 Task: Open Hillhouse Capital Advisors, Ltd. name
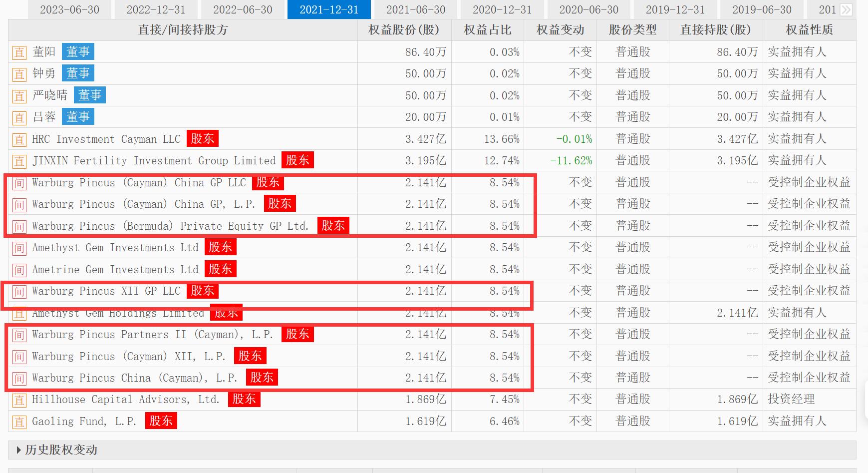[126, 400]
